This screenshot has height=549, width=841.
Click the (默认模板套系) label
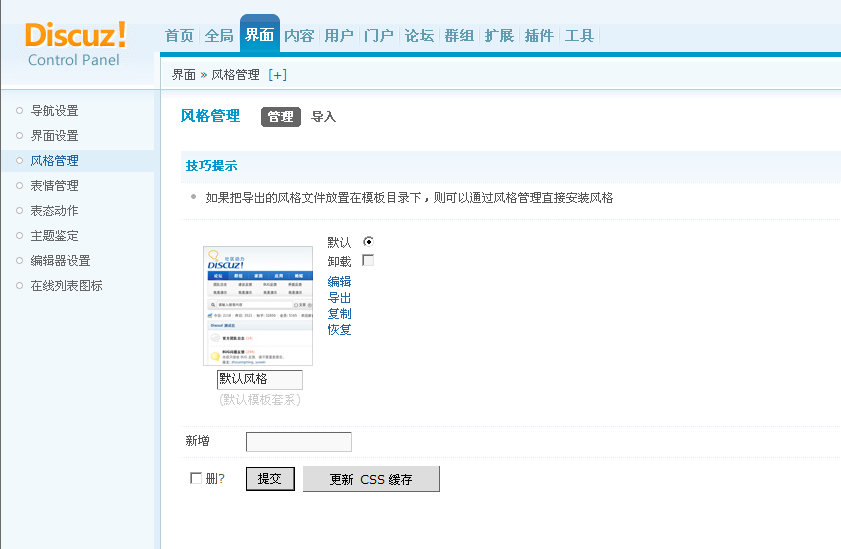[260, 400]
